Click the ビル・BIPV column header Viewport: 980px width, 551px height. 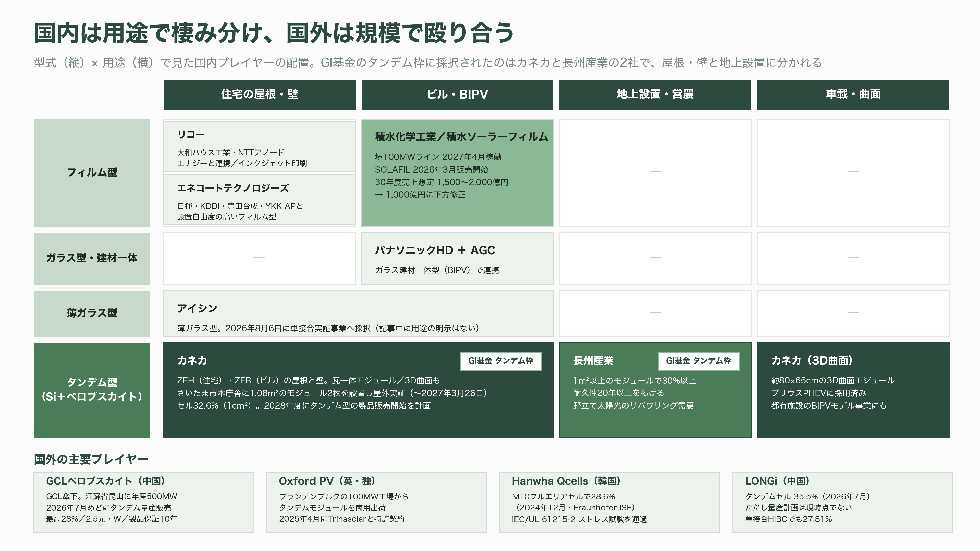pos(457,95)
